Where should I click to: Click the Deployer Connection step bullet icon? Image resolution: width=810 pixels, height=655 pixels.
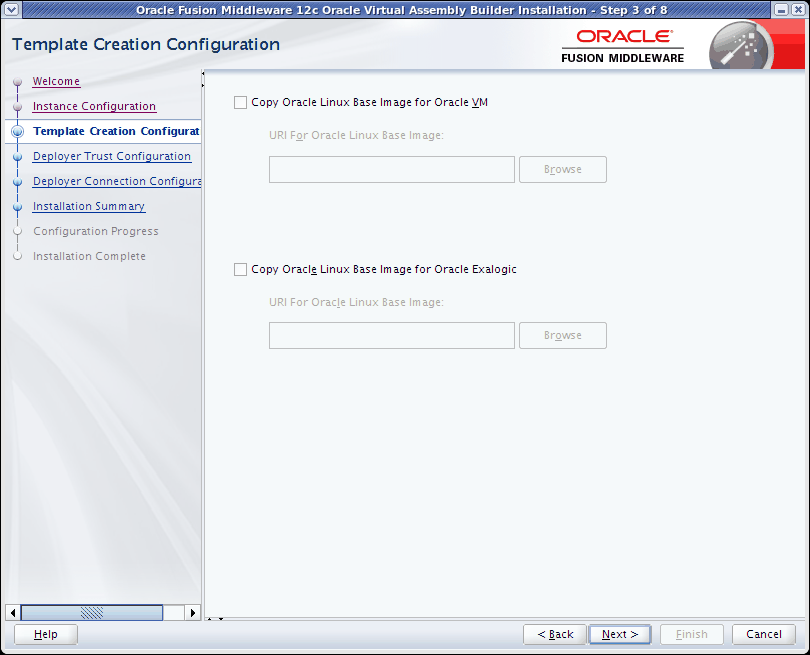click(18, 182)
